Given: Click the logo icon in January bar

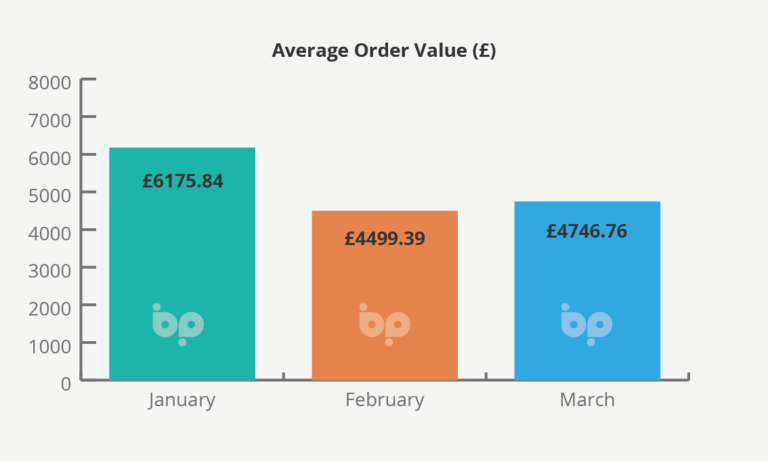Looking at the screenshot, I should (178, 324).
